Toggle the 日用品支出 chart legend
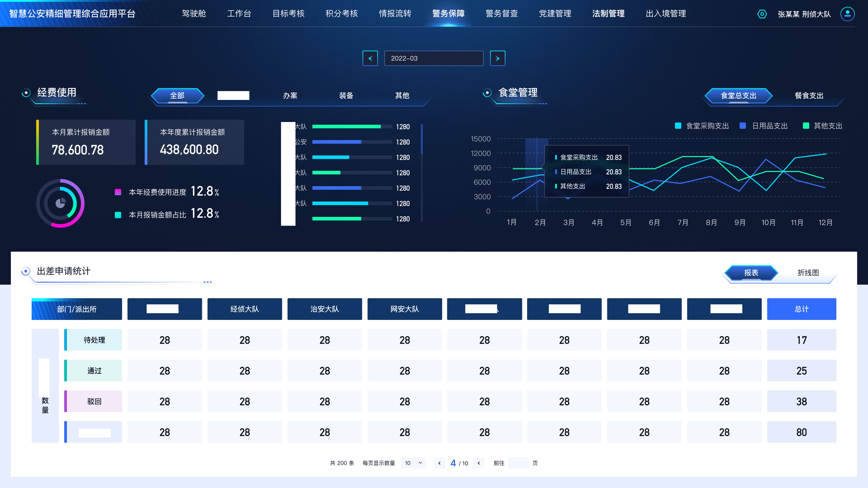868x488 pixels. tap(764, 126)
